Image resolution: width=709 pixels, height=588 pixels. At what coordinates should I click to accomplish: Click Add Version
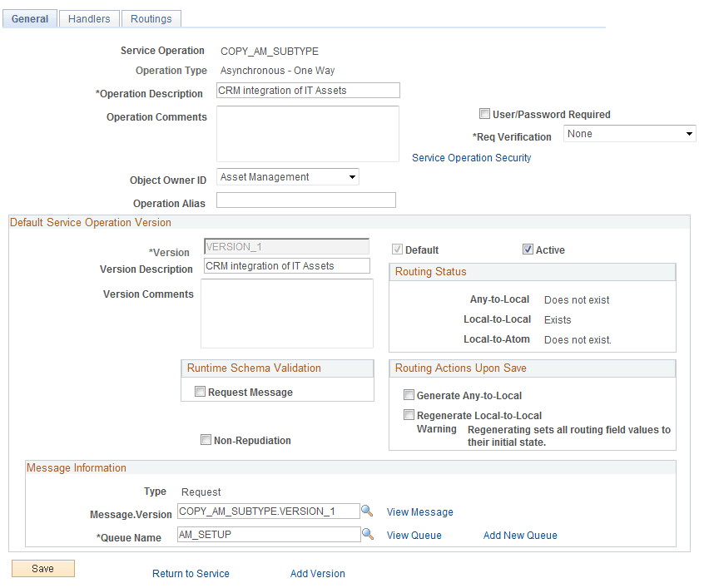click(x=317, y=573)
